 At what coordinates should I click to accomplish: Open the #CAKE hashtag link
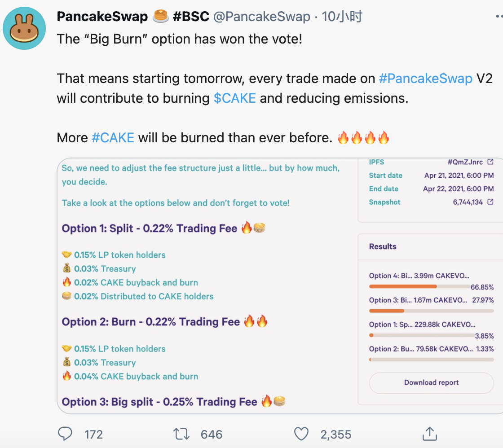point(113,137)
